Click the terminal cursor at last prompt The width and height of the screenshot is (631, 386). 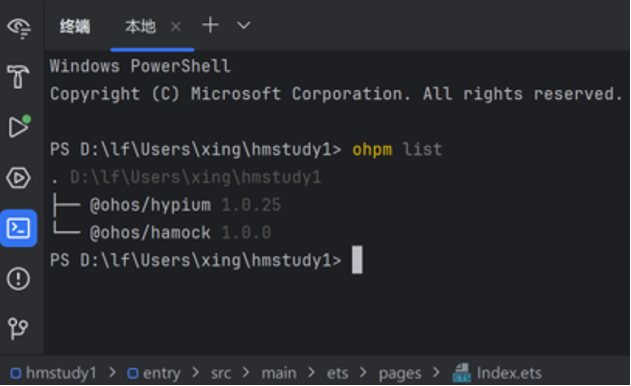pos(357,260)
